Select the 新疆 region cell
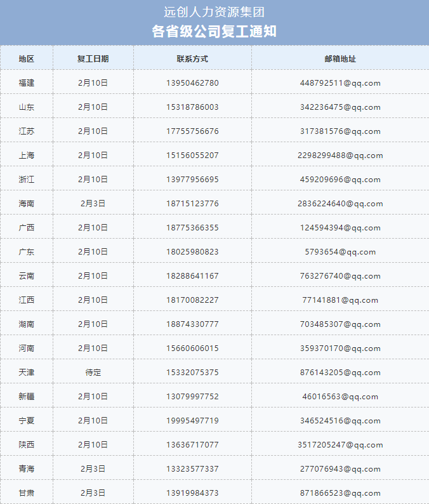The height and width of the screenshot is (504, 429). pos(27,396)
